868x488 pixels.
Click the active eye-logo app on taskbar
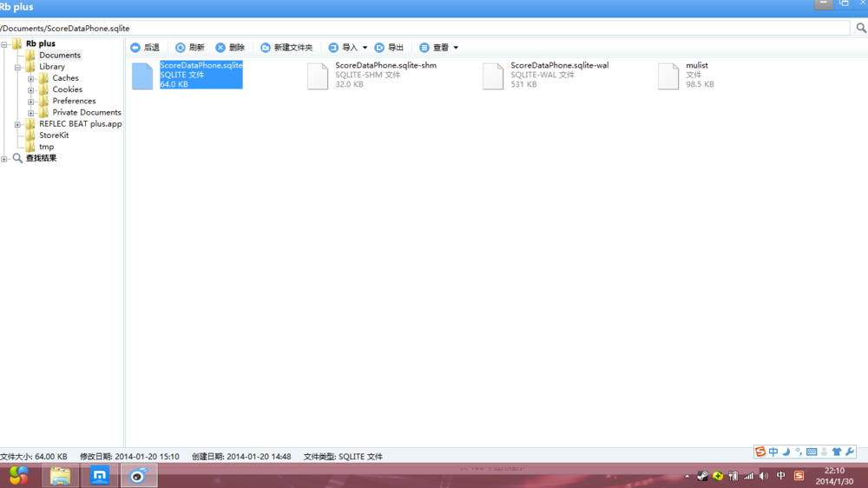point(139,476)
